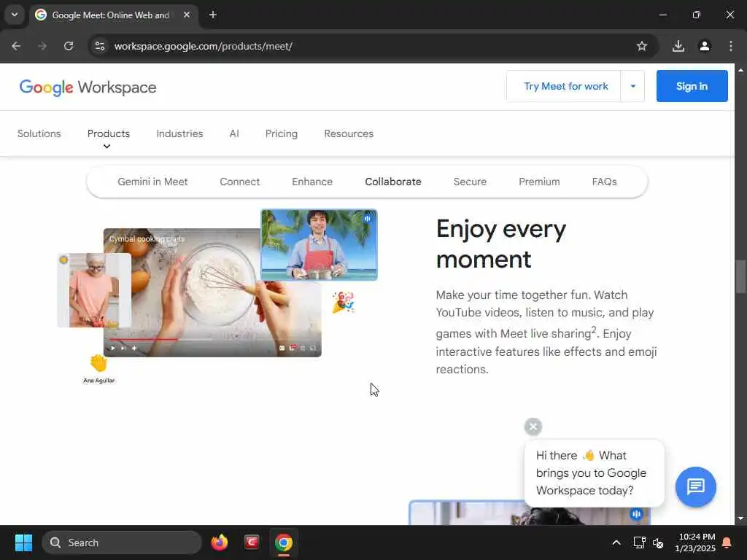Image resolution: width=747 pixels, height=560 pixels.
Task: Go back to the previous page
Action: [16, 46]
